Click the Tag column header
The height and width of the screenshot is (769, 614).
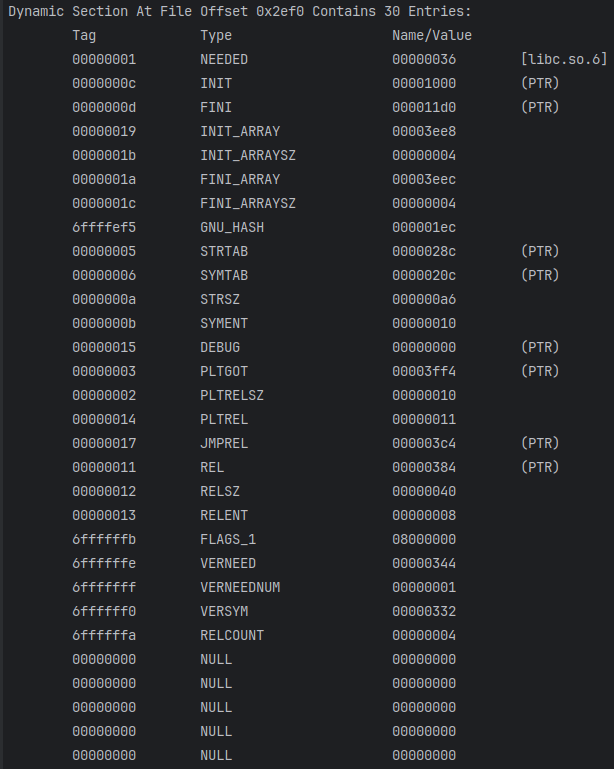pos(84,35)
